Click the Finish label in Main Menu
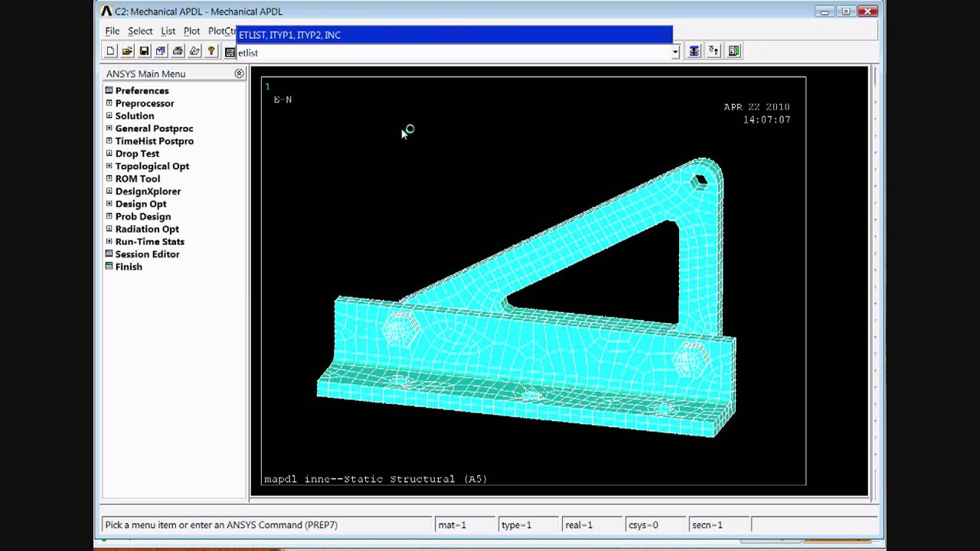This screenshot has width=980, height=551. point(129,266)
